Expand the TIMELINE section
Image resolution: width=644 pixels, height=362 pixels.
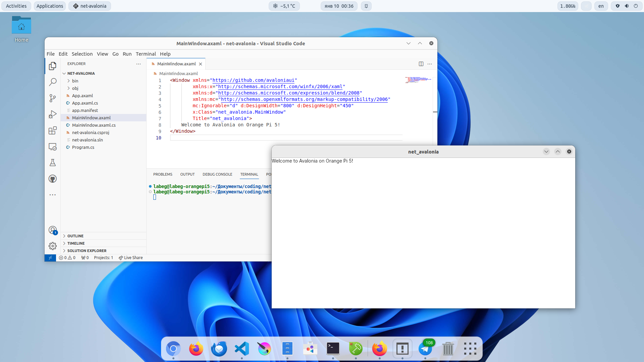(104, 243)
